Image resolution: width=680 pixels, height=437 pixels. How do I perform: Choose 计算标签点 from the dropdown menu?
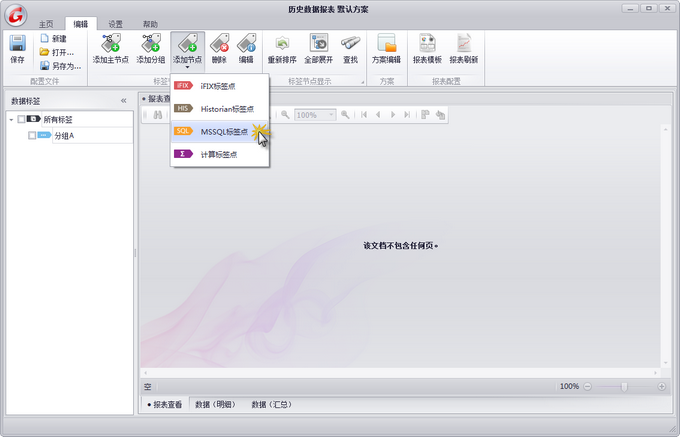pyautogui.click(x=220, y=154)
